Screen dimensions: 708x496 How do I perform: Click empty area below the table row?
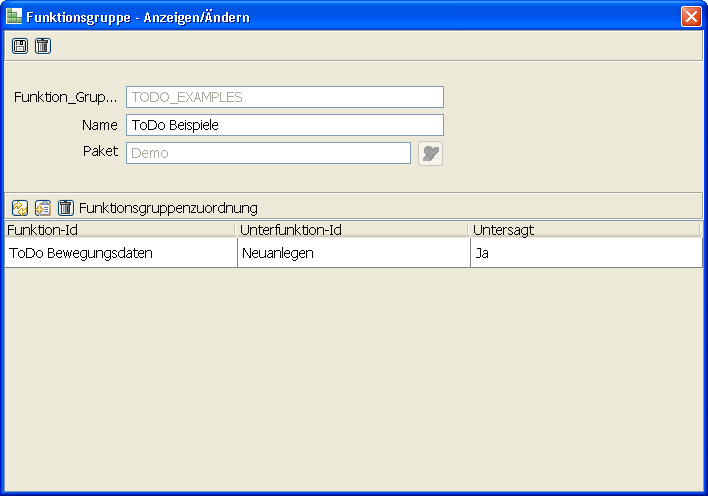coord(354,380)
